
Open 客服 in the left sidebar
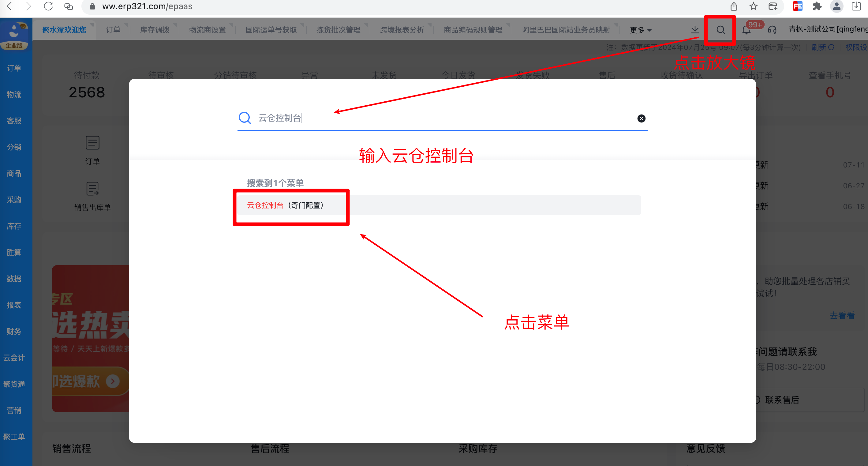coord(14,121)
